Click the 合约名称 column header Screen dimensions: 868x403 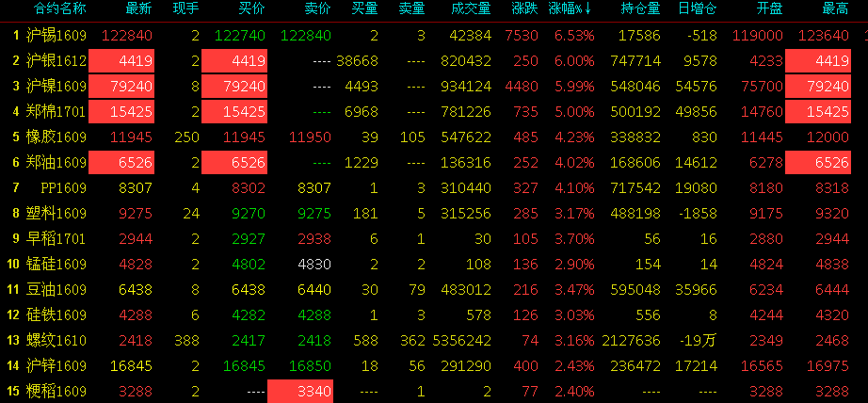point(60,8)
